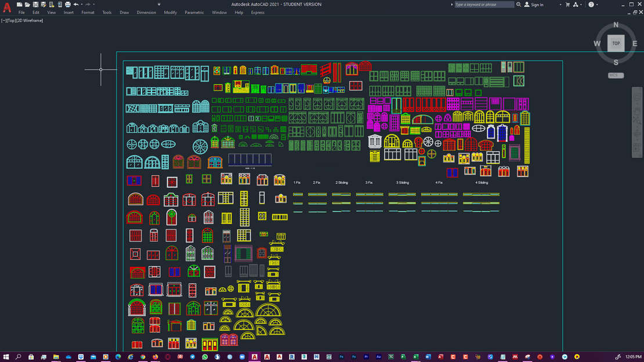The height and width of the screenshot is (362, 644).
Task: Open the AutoCAD application menu button
Action: point(7,8)
